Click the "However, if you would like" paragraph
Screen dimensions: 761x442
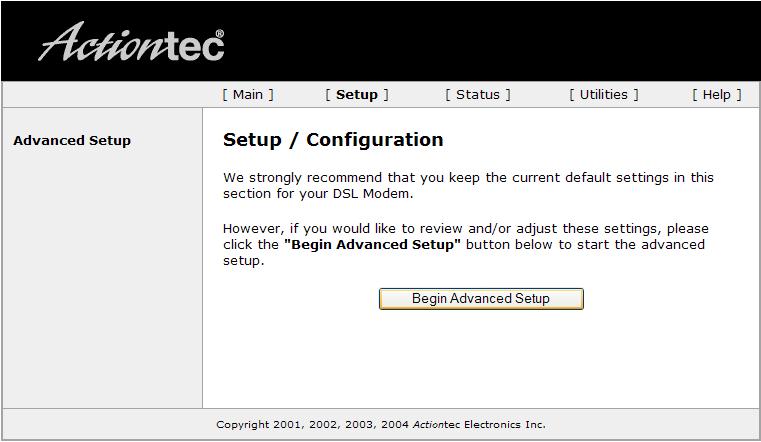point(466,245)
